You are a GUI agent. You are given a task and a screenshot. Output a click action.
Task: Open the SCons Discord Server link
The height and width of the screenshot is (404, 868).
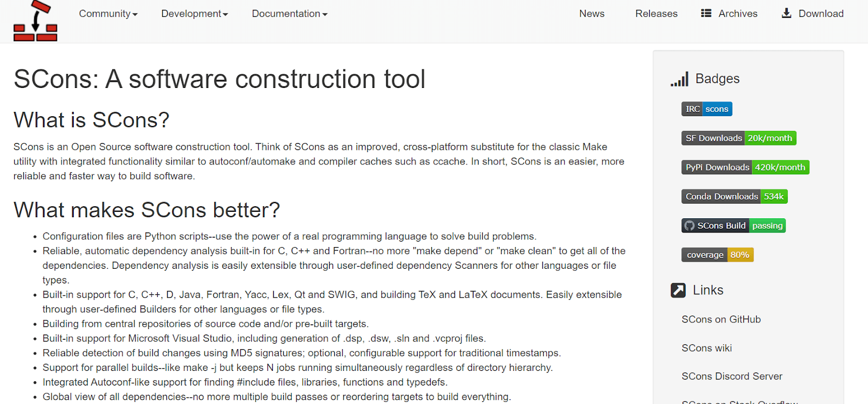(x=732, y=376)
